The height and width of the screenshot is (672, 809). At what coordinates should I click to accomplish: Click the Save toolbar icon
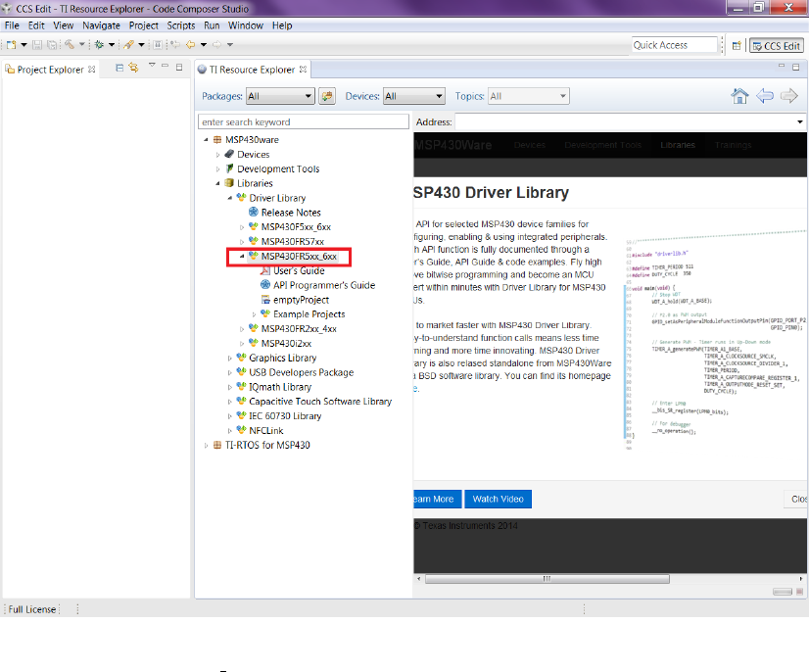point(37,45)
